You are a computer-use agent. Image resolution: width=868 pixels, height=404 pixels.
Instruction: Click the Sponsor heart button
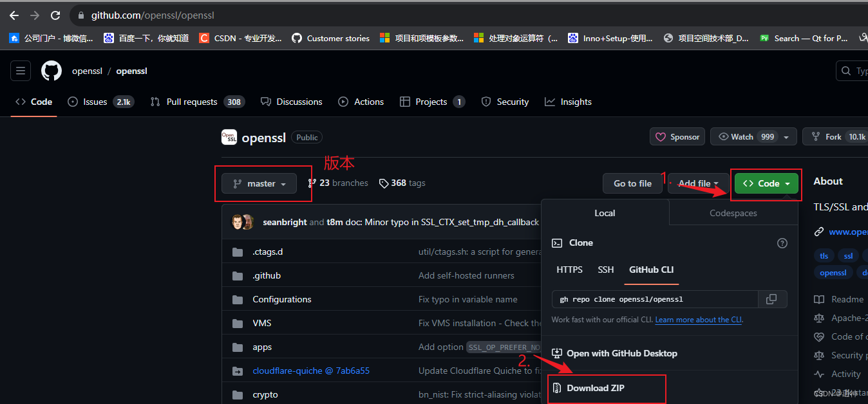click(x=677, y=136)
